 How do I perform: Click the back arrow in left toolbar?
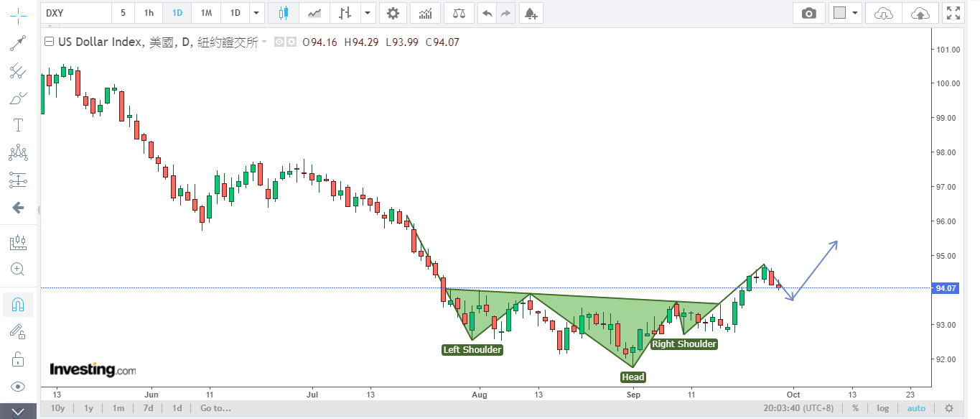(x=18, y=208)
